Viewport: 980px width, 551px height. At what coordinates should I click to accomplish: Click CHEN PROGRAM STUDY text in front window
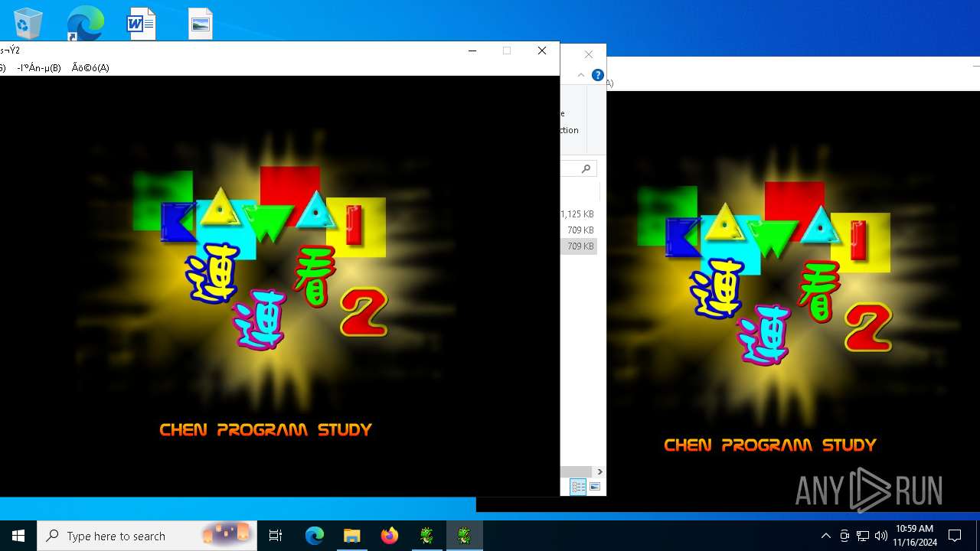pyautogui.click(x=266, y=430)
